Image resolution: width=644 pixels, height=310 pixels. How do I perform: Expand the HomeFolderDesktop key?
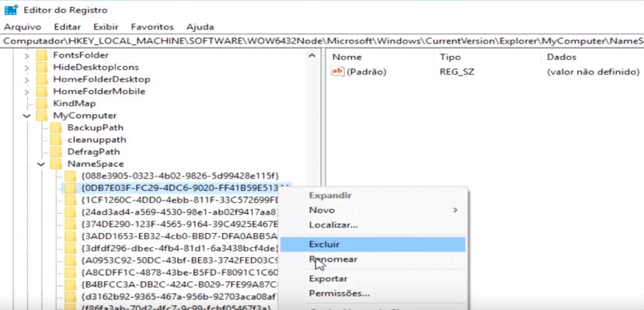pyautogui.click(x=26, y=79)
